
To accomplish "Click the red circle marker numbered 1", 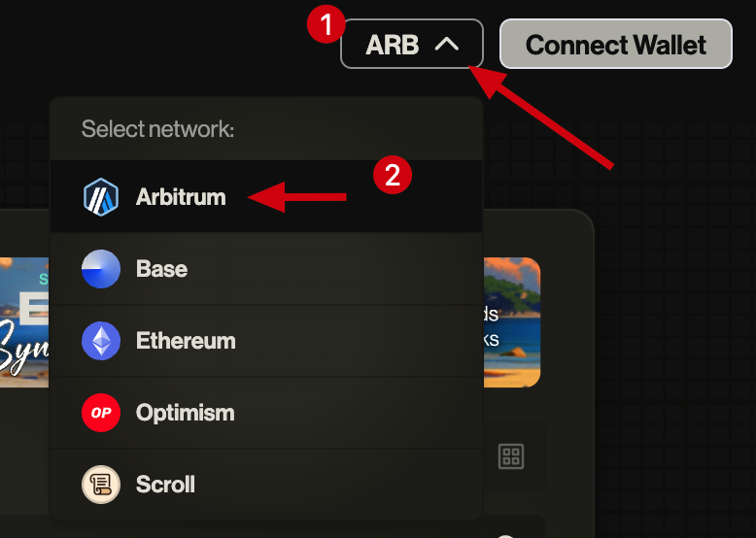I will point(326,24).
